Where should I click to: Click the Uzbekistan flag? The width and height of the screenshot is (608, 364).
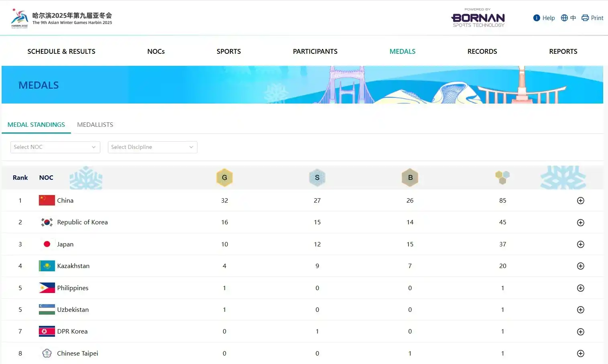click(47, 310)
